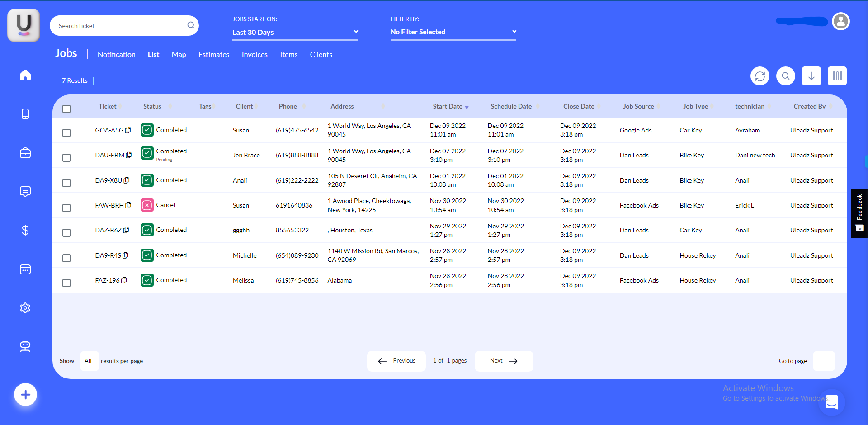Click the download arrow icon

811,76
